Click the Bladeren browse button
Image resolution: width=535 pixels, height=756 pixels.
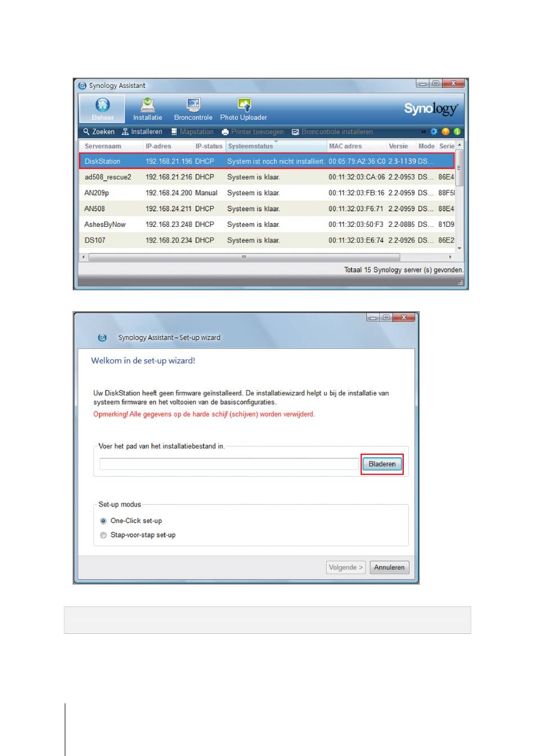[382, 464]
